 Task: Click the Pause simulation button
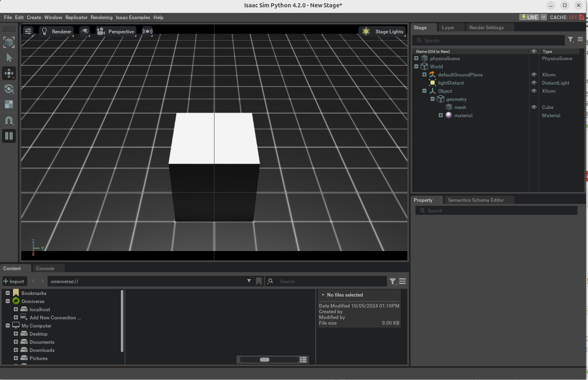(x=9, y=136)
